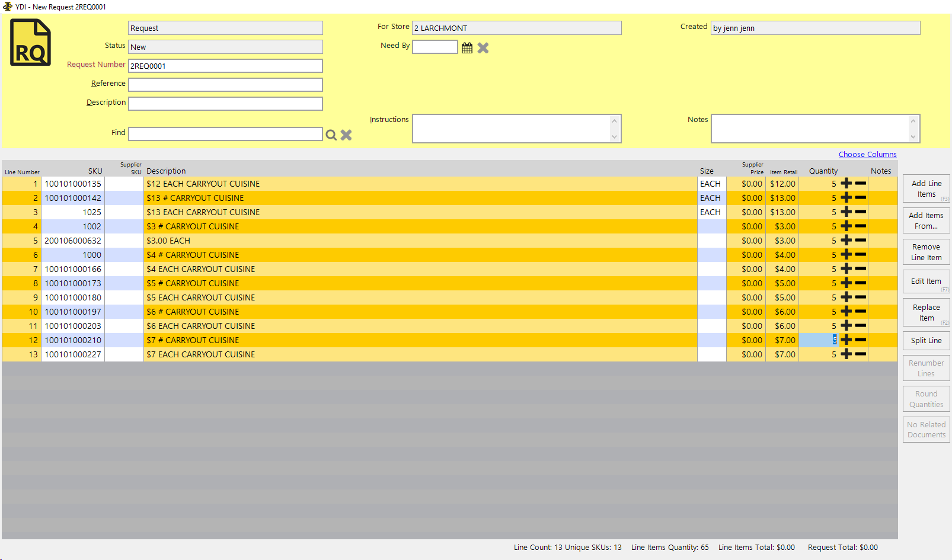This screenshot has height=560, width=952.
Task: Decrease quantity for $6 # CARRYOUT CUISINE
Action: (861, 312)
